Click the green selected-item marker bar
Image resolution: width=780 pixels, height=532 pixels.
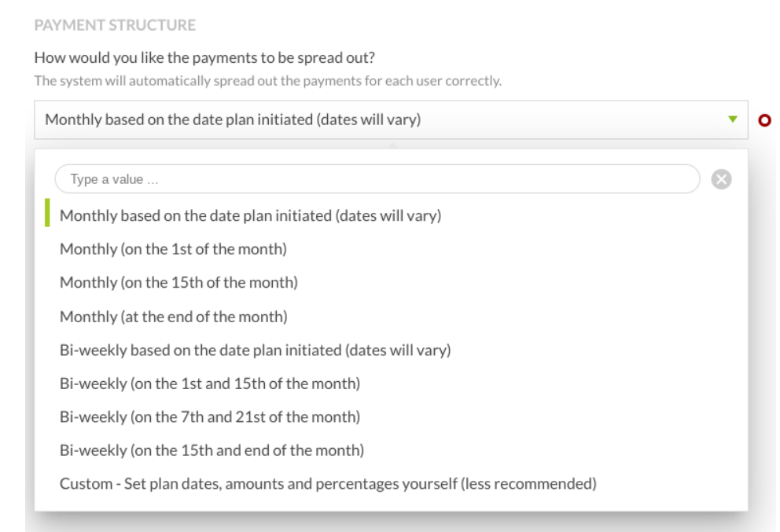47,214
